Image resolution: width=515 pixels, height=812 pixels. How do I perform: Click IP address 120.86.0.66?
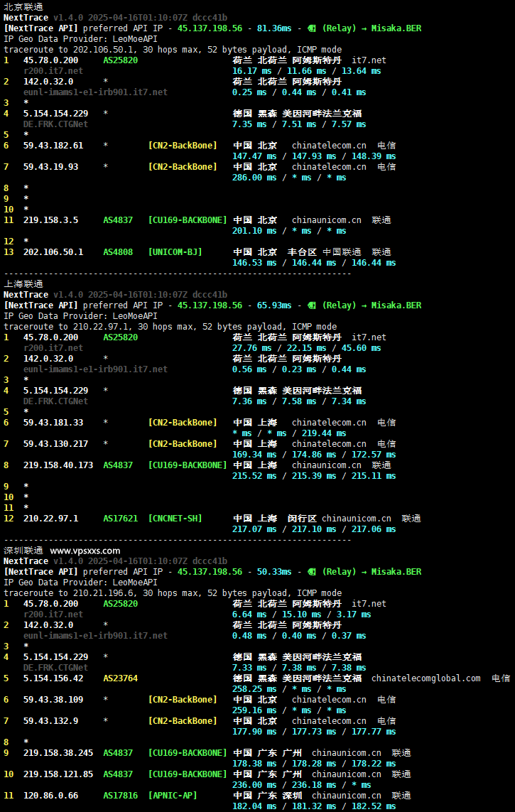(50, 796)
